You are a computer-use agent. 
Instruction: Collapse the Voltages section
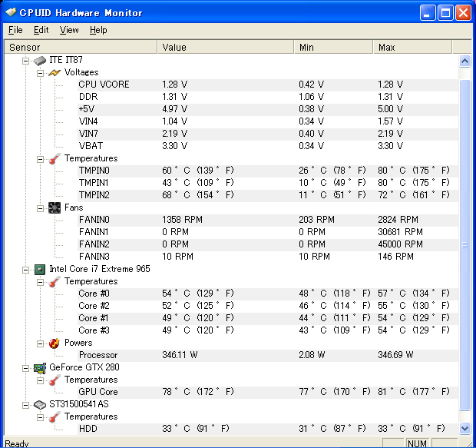(40, 72)
